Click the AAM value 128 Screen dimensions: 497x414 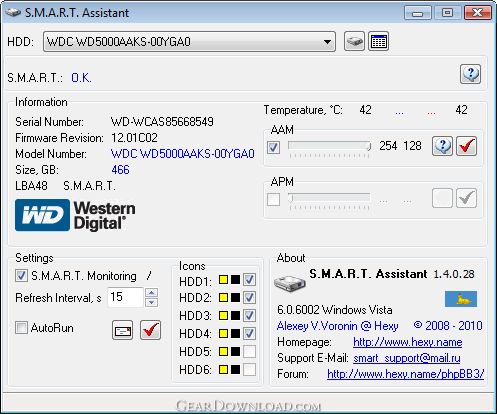(x=412, y=146)
